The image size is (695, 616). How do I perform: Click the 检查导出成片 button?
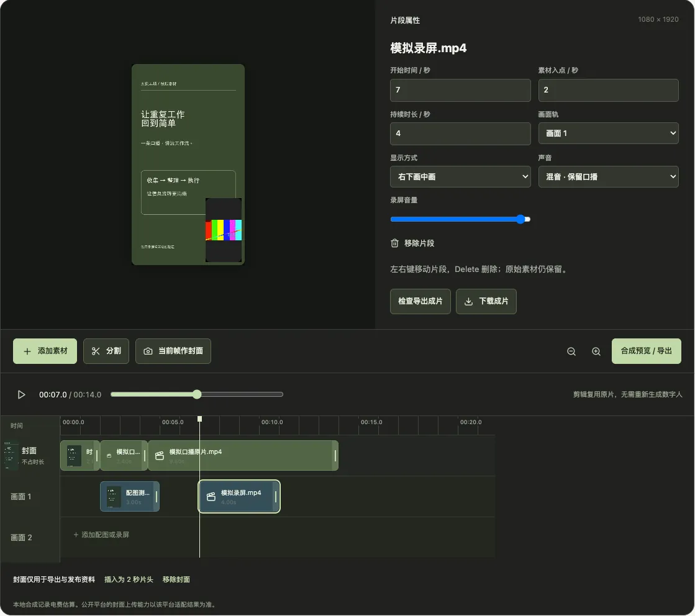click(420, 301)
